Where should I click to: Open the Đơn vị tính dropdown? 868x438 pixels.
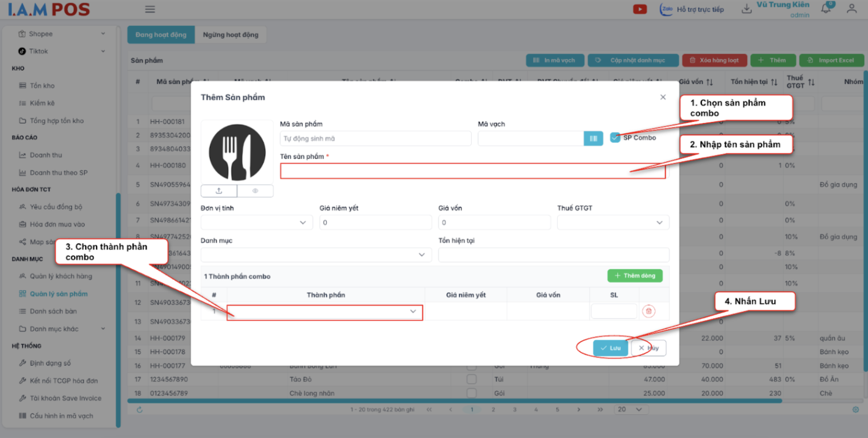[x=256, y=222]
